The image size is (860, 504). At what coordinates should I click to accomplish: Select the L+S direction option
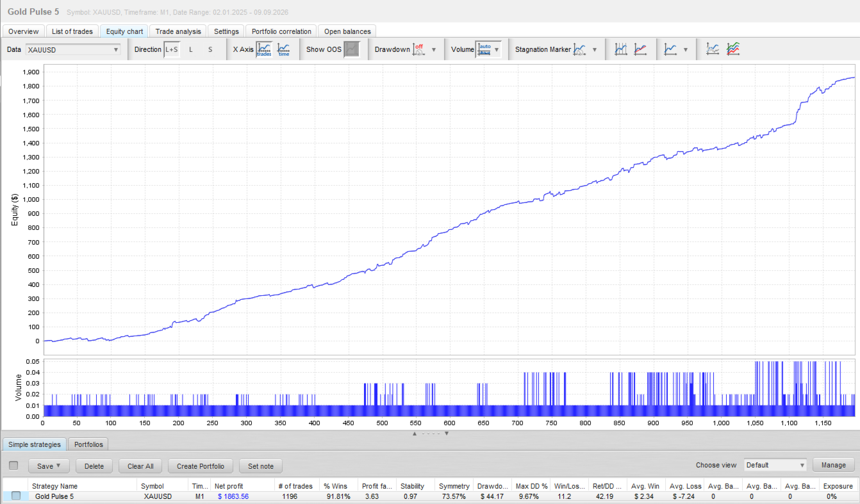coord(172,49)
